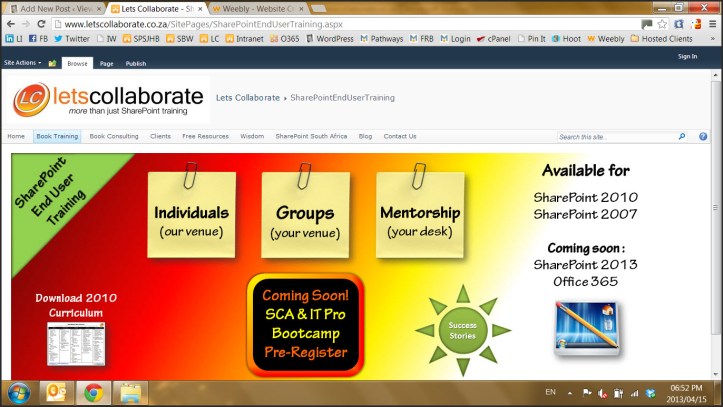The image size is (723, 407).
Task: Click the Sign In link
Action: tap(687, 56)
